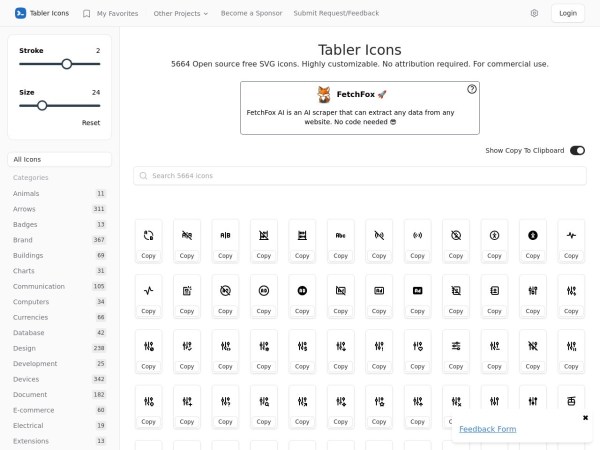
Task: Select the broadcast access-point icon
Action: coord(417,235)
